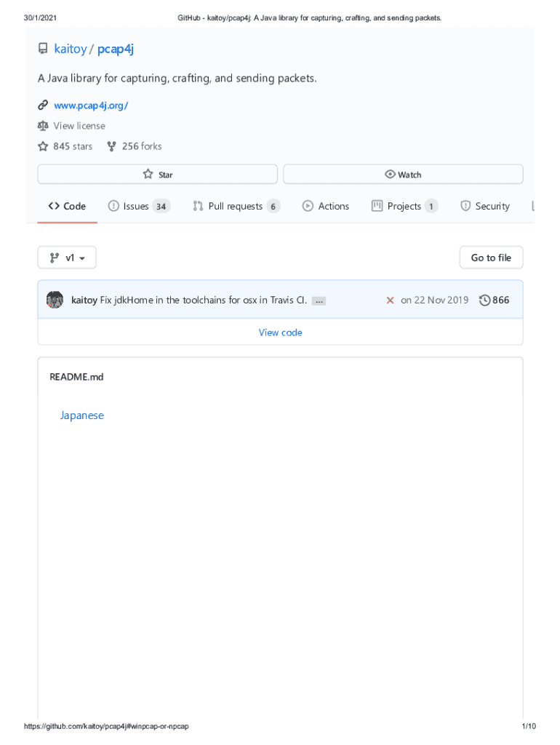Open the www.pcap4j.org link
Screen dimensions: 560x745
tap(91, 105)
